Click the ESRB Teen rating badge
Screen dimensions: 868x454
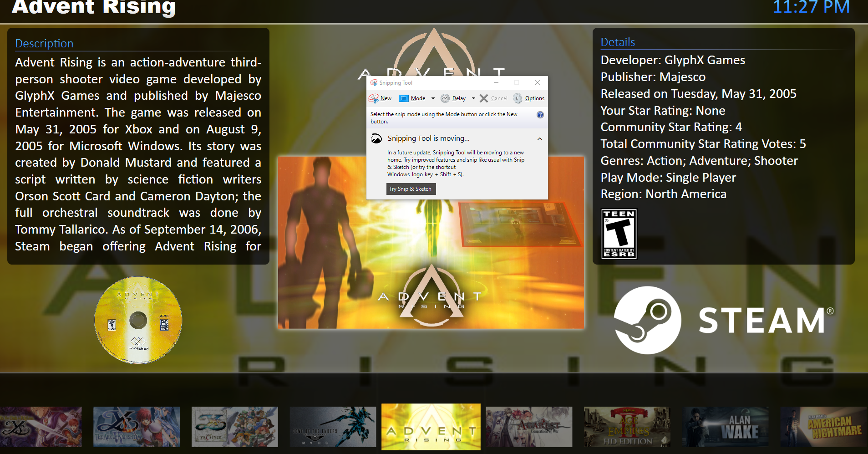tap(619, 234)
